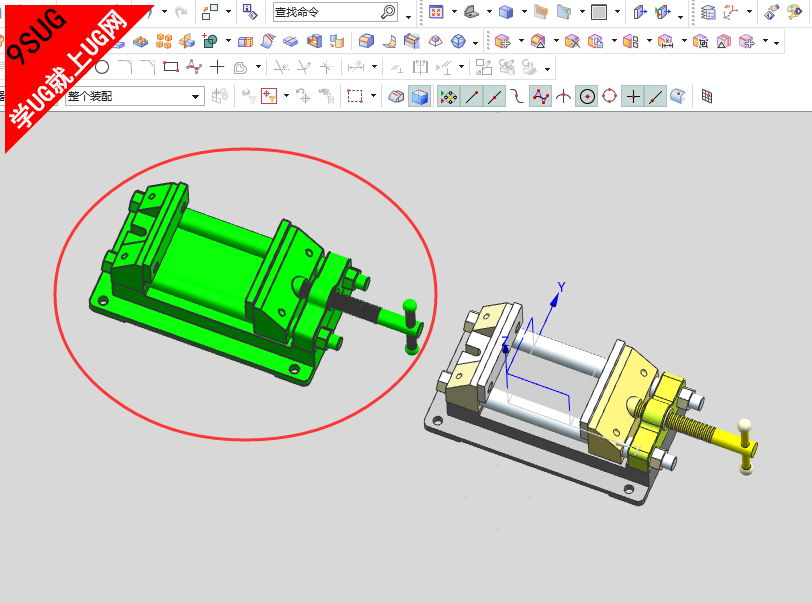Click the magnifier icon in command finder
Viewport: 812px width, 603px height.
point(388,12)
